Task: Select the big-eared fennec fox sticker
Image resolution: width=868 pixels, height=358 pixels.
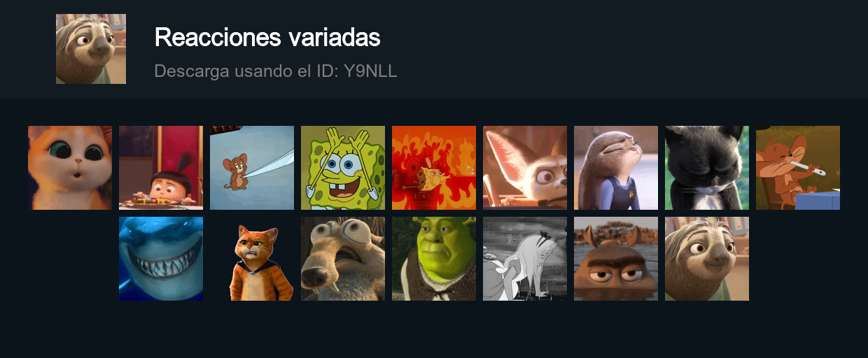Action: coord(525,168)
